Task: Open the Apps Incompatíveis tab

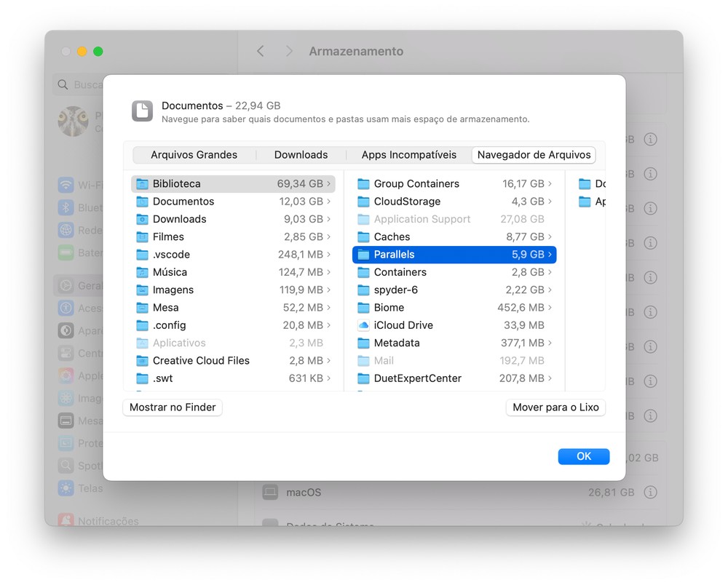Action: click(x=408, y=155)
